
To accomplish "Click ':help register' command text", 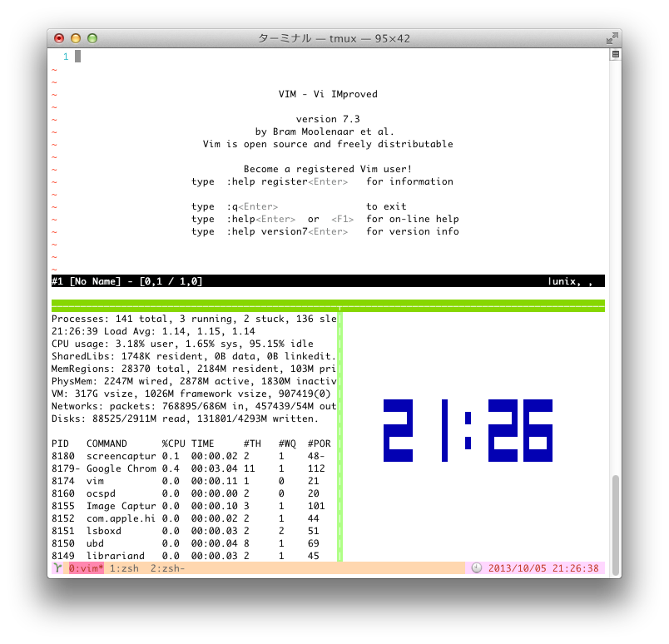I will pos(266,181).
